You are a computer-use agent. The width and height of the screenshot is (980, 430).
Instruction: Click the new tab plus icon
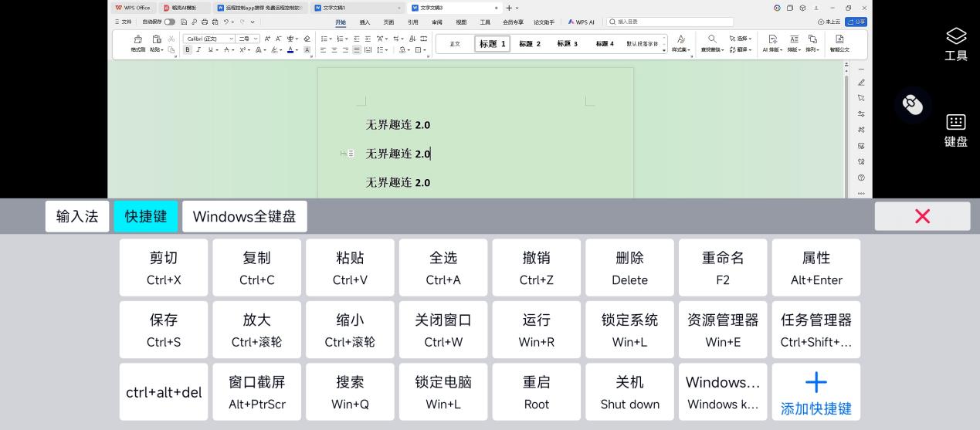(509, 8)
